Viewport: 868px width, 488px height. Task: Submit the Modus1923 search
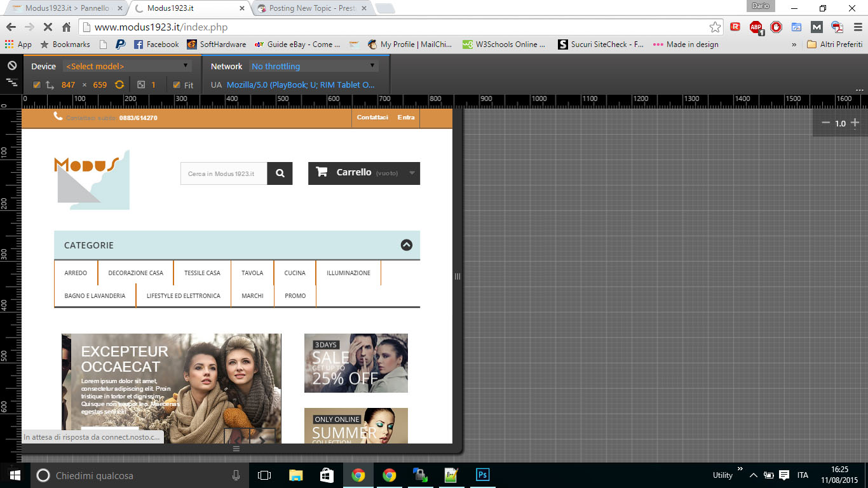(280, 173)
